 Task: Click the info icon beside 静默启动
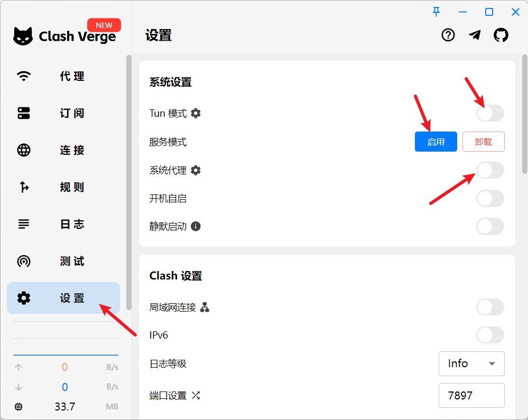[x=196, y=226]
